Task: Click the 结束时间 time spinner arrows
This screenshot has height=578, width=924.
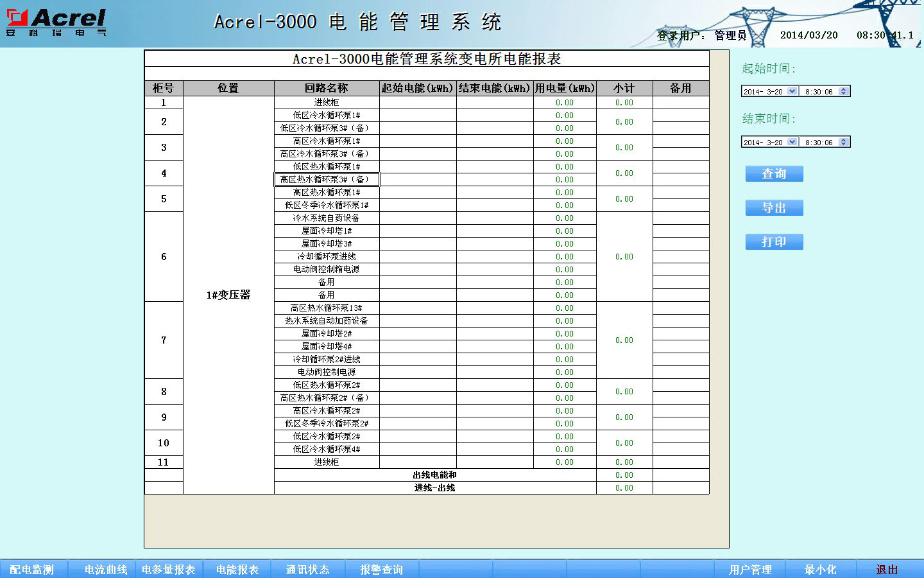Action: coord(844,142)
